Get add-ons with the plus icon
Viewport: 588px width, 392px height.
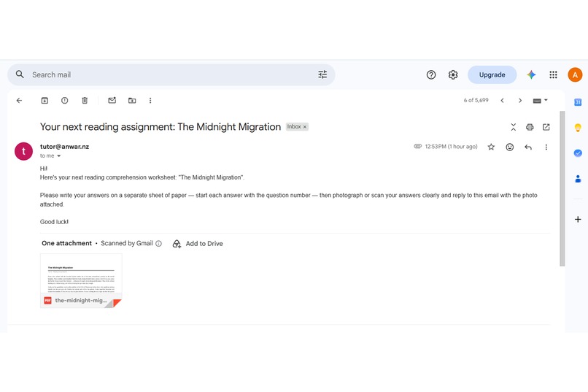click(578, 220)
